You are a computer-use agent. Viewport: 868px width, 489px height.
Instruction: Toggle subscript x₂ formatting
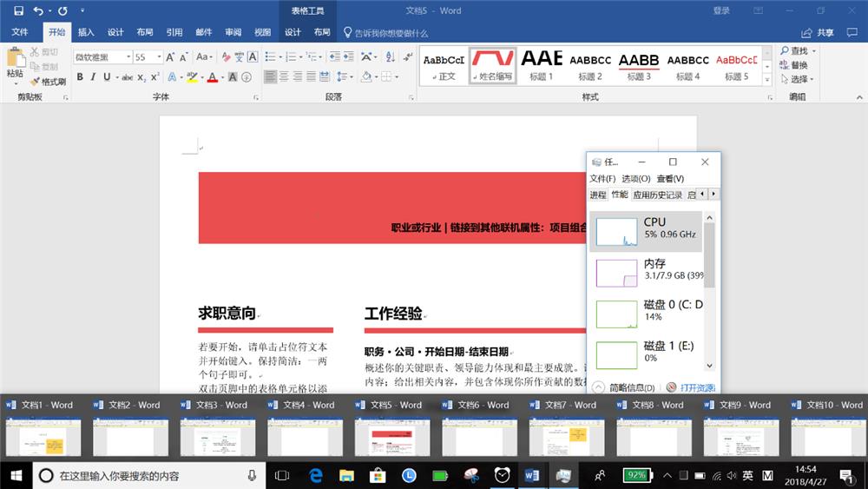point(141,77)
